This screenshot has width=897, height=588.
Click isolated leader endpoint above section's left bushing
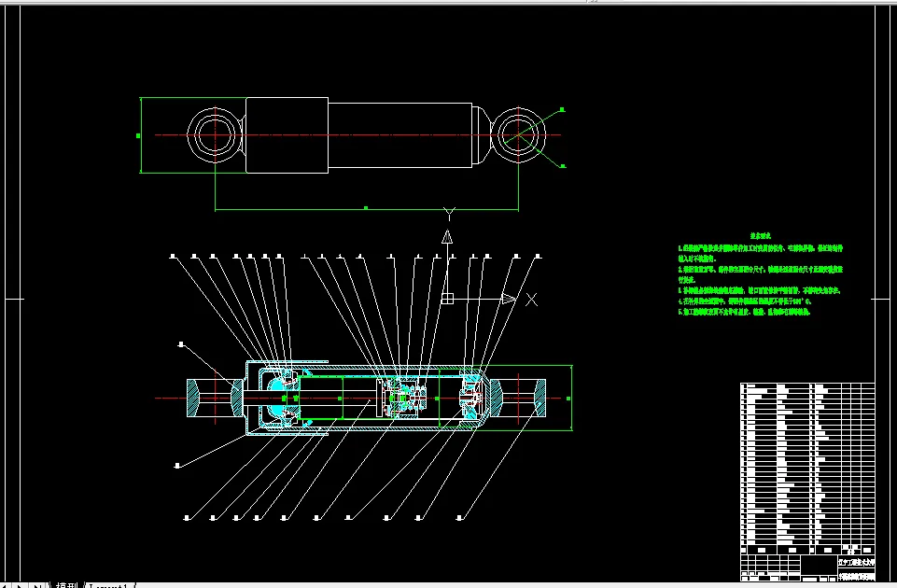[x=181, y=344]
